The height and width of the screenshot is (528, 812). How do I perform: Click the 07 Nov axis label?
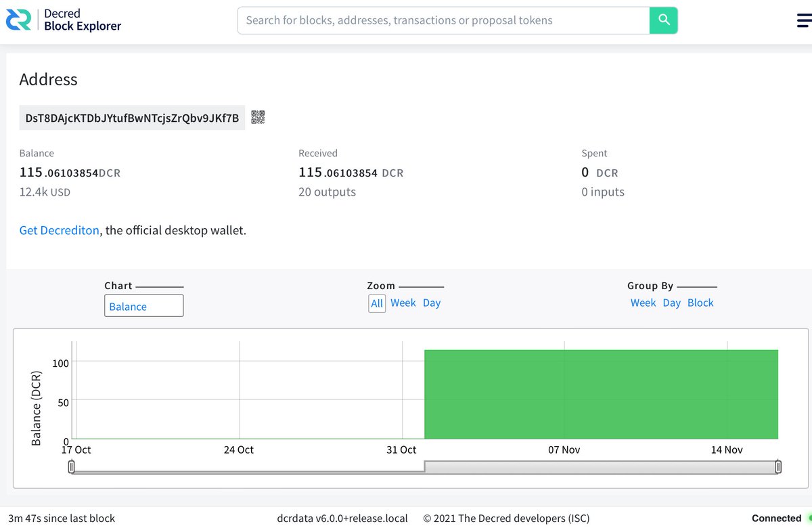564,449
